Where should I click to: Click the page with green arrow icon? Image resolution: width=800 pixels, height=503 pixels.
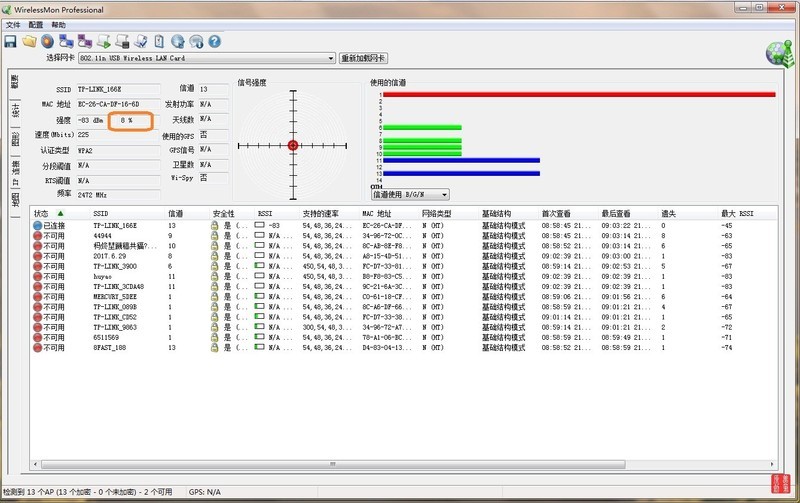point(104,41)
